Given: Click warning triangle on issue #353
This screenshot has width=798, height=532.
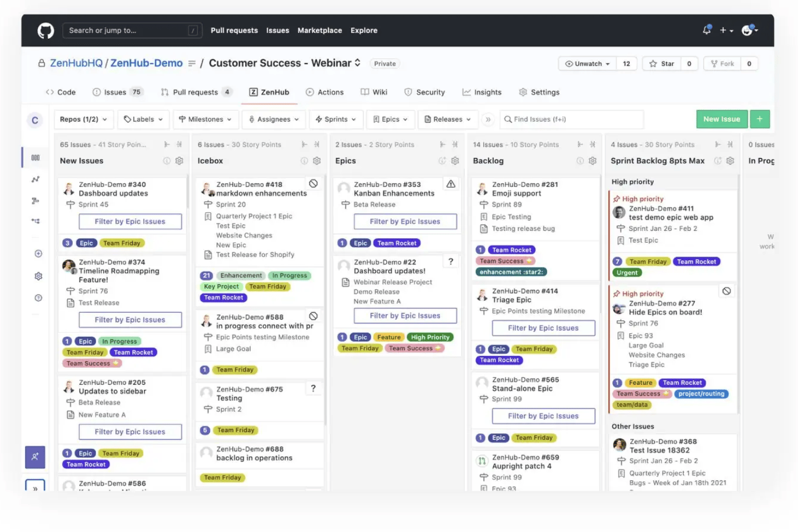Looking at the screenshot, I should pos(451,184).
